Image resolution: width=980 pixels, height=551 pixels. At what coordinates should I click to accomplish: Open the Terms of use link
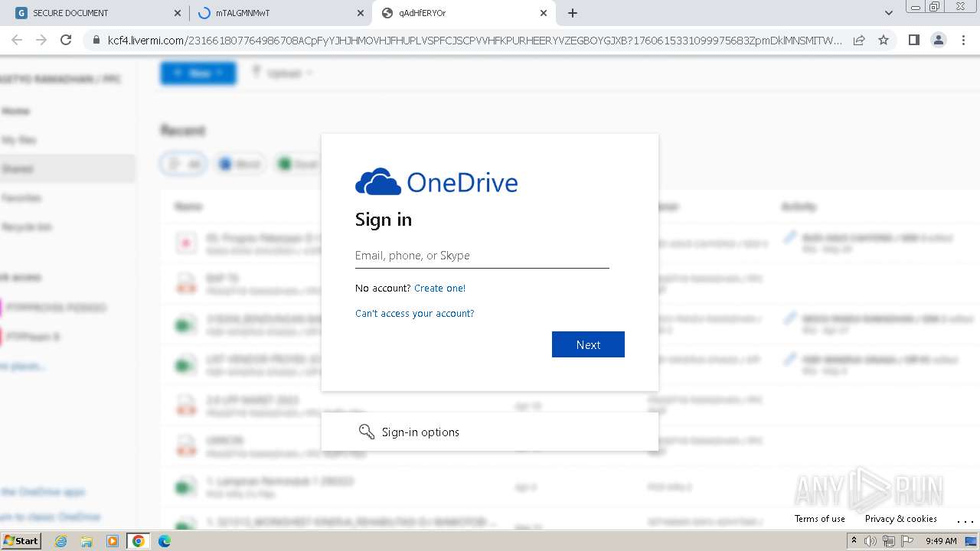[820, 519]
